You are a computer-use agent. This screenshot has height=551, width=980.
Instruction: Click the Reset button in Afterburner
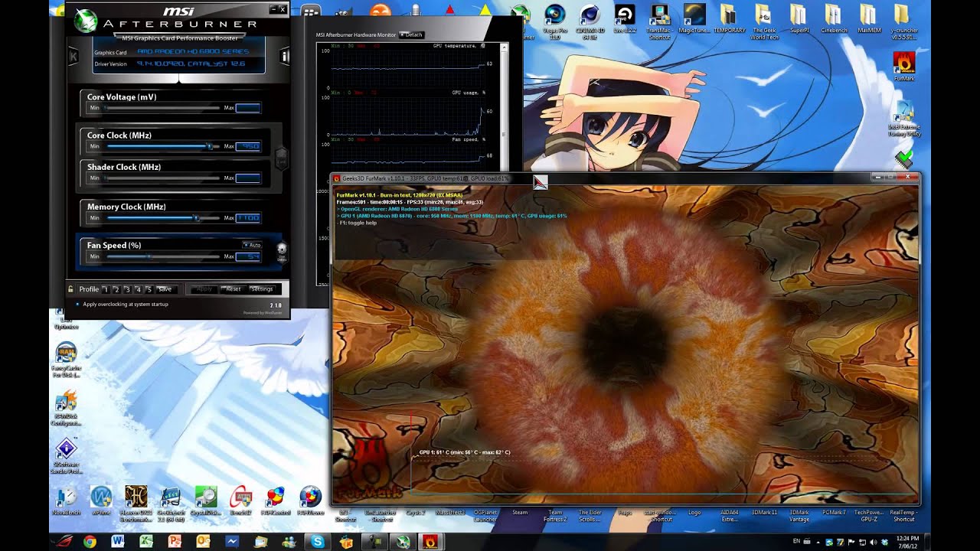pos(233,289)
